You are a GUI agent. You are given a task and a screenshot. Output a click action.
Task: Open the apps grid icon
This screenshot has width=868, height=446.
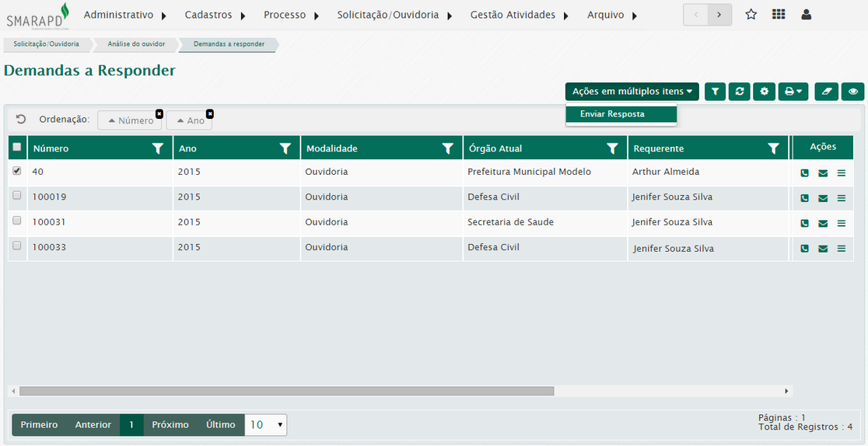pos(778,15)
